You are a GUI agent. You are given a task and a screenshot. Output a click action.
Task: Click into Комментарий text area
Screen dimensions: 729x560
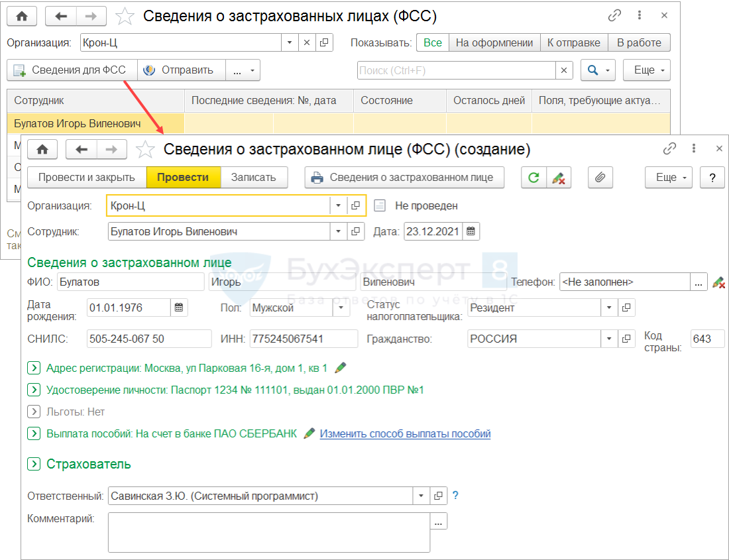click(269, 532)
